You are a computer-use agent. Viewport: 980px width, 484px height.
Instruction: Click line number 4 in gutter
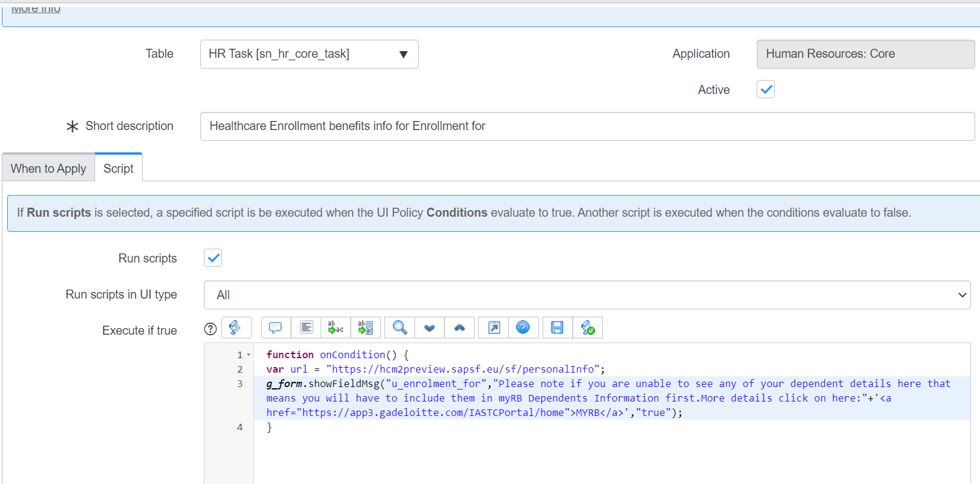[240, 427]
